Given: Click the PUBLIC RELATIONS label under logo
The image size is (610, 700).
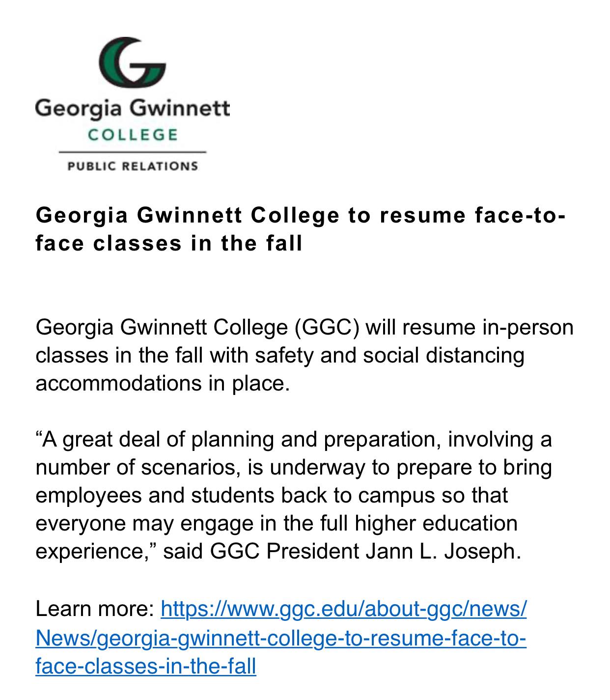Looking at the screenshot, I should point(133,166).
